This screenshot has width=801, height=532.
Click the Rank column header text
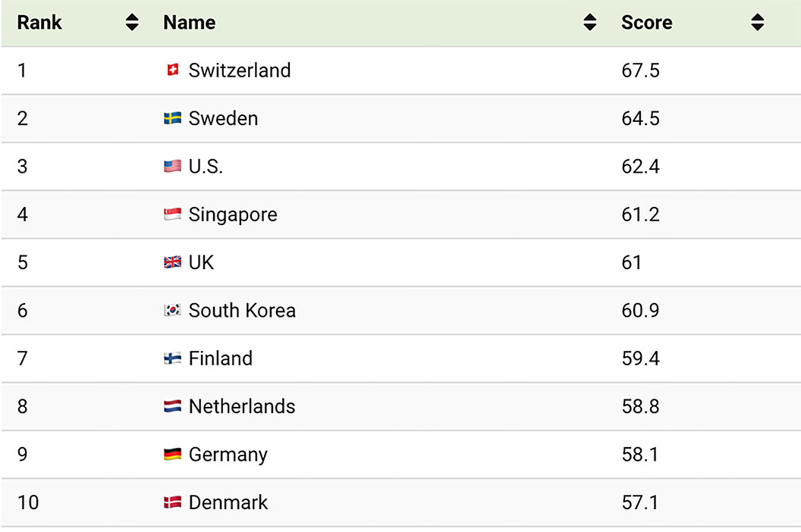[x=39, y=23]
